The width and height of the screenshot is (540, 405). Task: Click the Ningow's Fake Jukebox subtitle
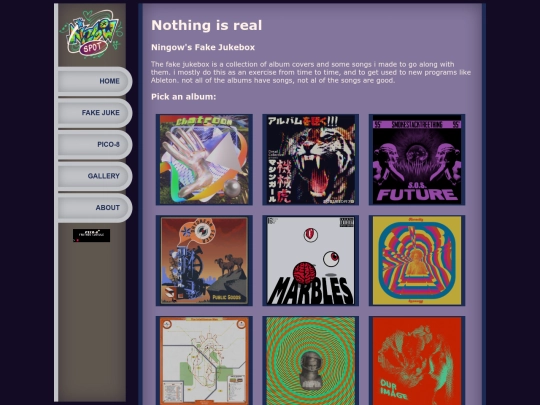[203, 48]
